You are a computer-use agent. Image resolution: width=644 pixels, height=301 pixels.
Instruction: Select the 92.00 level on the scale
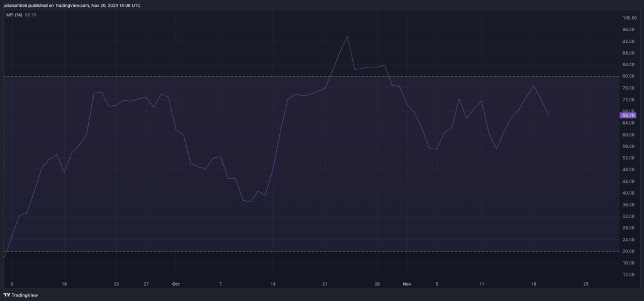tap(630, 41)
